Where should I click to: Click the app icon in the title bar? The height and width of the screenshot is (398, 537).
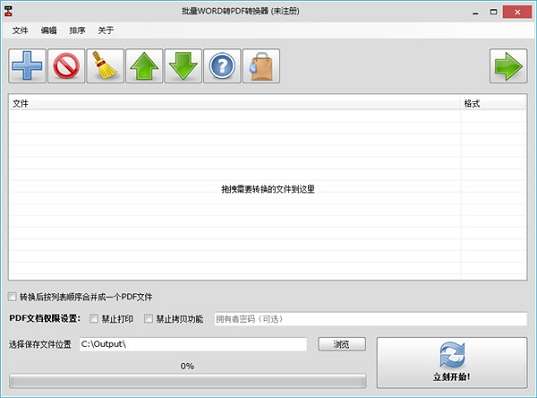point(9,11)
